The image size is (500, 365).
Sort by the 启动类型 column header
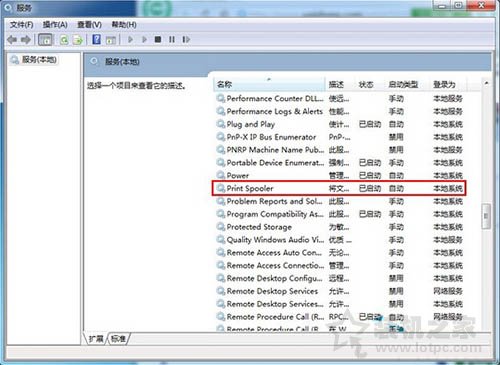click(407, 84)
